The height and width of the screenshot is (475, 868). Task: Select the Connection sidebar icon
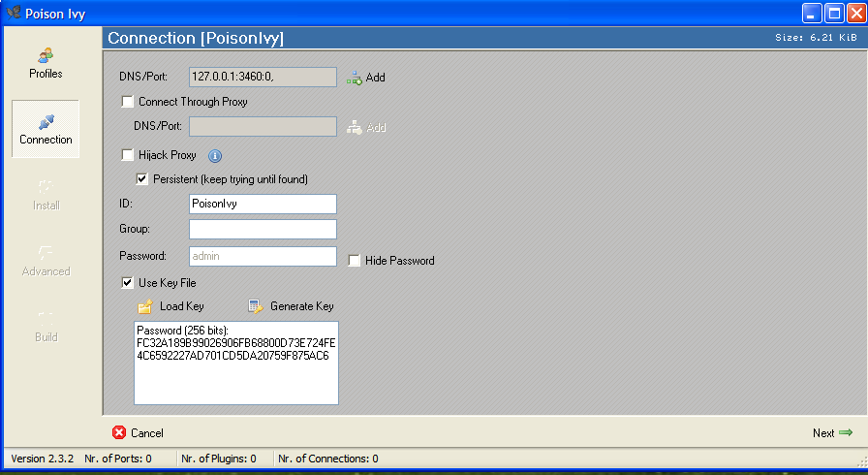[46, 128]
